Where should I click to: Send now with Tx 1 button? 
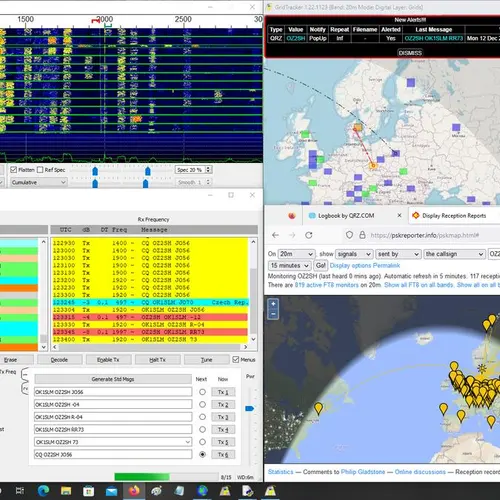(223, 392)
